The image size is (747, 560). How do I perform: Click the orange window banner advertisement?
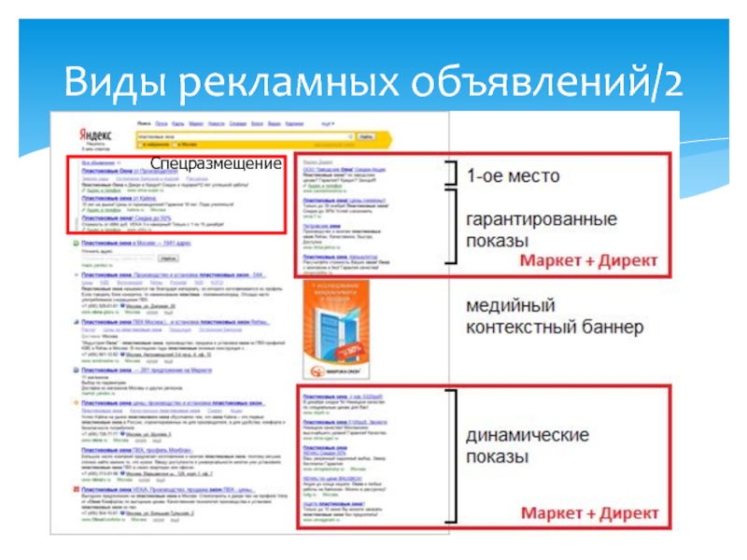tap(336, 329)
